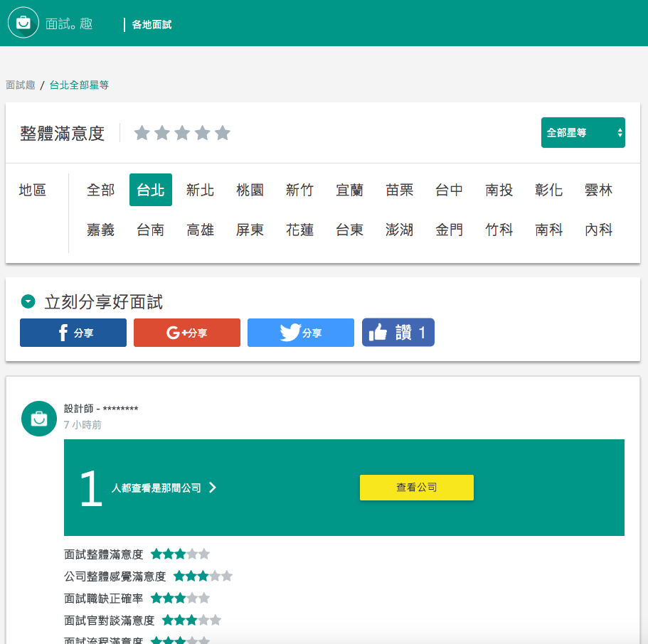The height and width of the screenshot is (644, 648).
Task: Share on Twitter with 分享 button
Action: pos(300,333)
